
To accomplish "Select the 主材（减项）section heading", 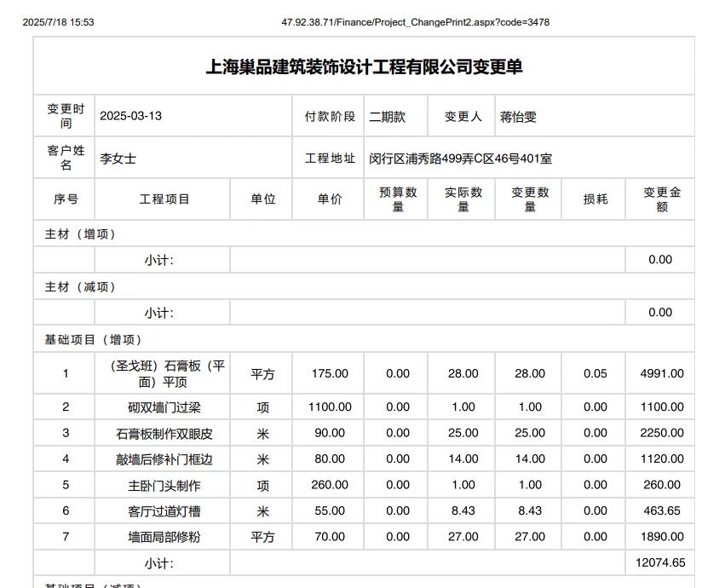I will click(x=80, y=287).
